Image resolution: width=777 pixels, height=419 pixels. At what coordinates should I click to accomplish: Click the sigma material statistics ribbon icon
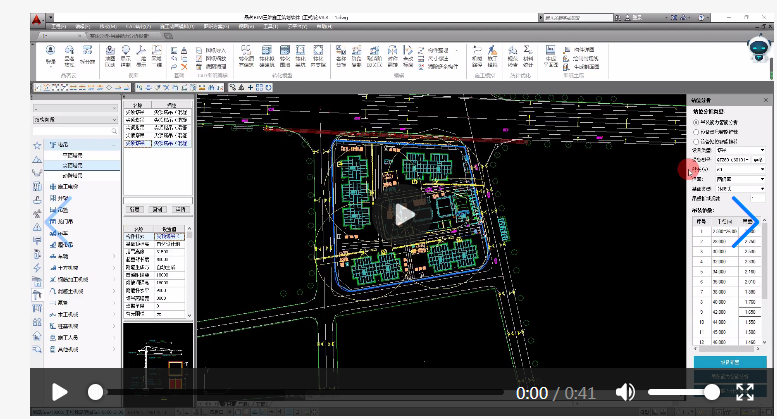click(x=528, y=50)
